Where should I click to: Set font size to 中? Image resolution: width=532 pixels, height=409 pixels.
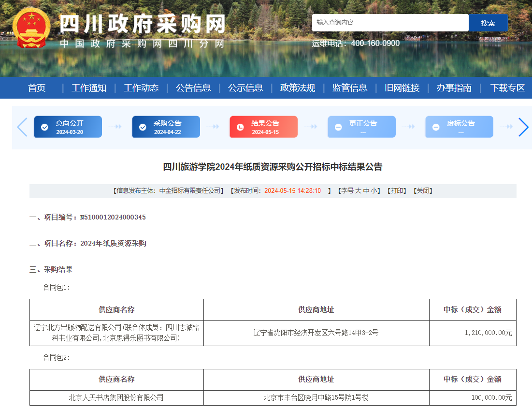click(x=366, y=191)
